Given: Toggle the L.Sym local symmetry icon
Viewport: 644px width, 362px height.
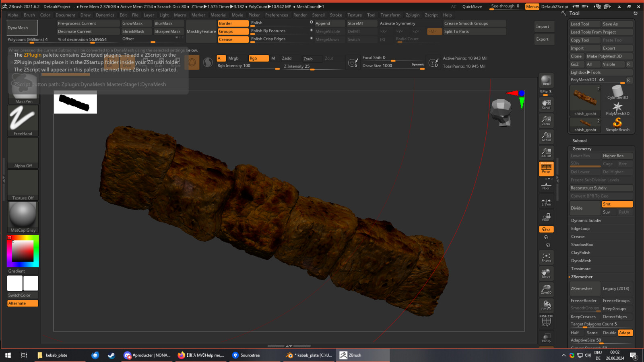Looking at the screenshot, I should pos(546,202).
